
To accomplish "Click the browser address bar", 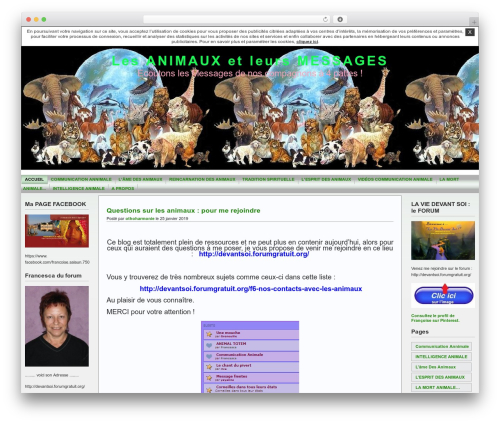I will point(236,19).
